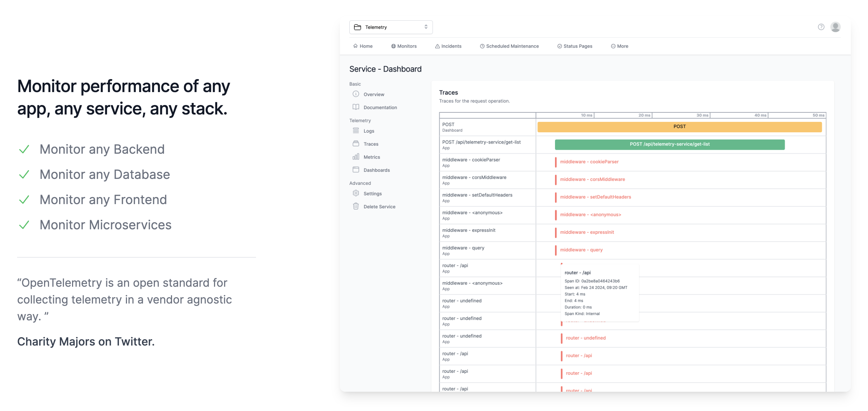Open the Telemetry project dropdown
868x411 pixels.
(390, 27)
